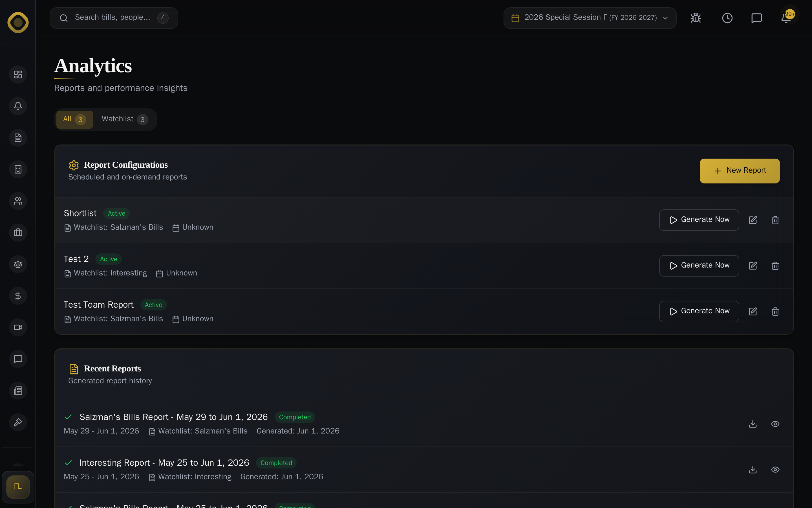This screenshot has height=508, width=812.
Task: Click Interesting Report May 25 to Jun 1 title
Action: pyautogui.click(x=164, y=463)
